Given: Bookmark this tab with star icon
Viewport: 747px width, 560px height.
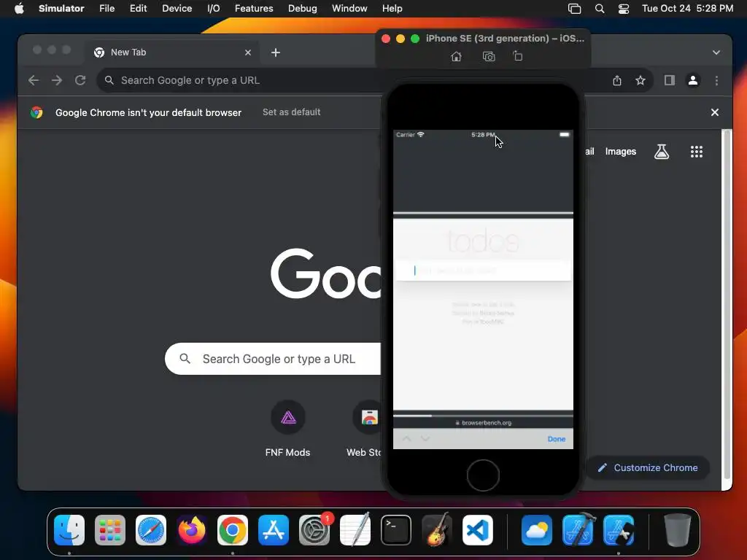Looking at the screenshot, I should 640,80.
